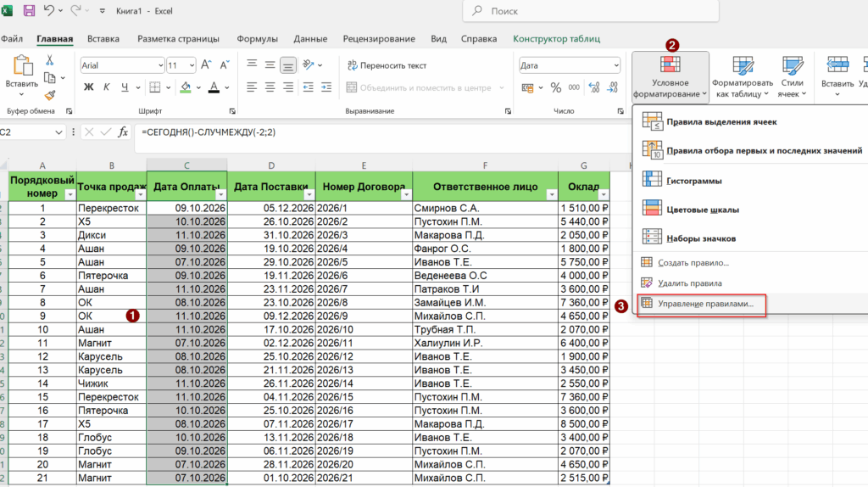Open Наборы значков submenu
Viewport: 868px width, 487px height.
749,238
